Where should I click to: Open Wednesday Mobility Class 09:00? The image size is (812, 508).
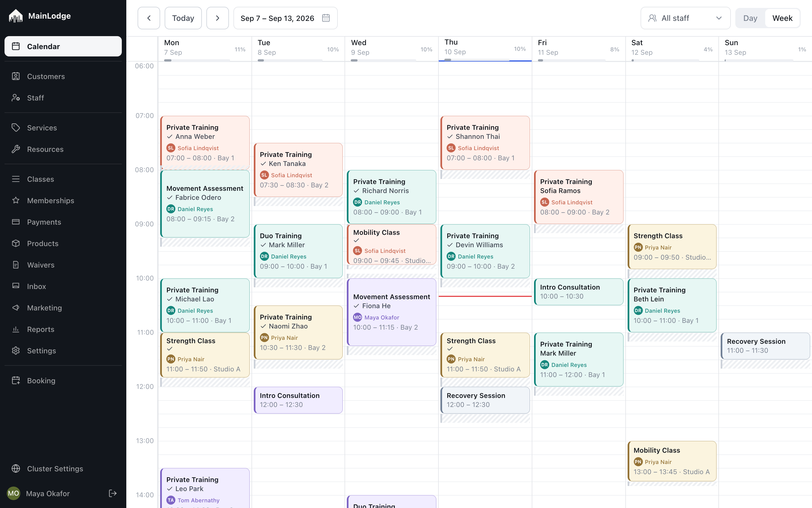pos(392,244)
